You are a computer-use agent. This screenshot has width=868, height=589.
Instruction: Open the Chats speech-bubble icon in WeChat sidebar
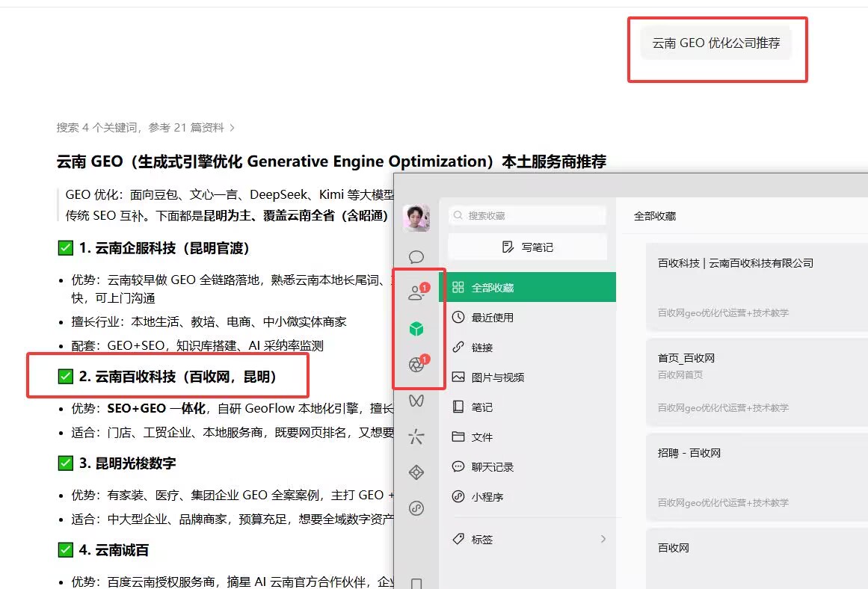point(416,257)
